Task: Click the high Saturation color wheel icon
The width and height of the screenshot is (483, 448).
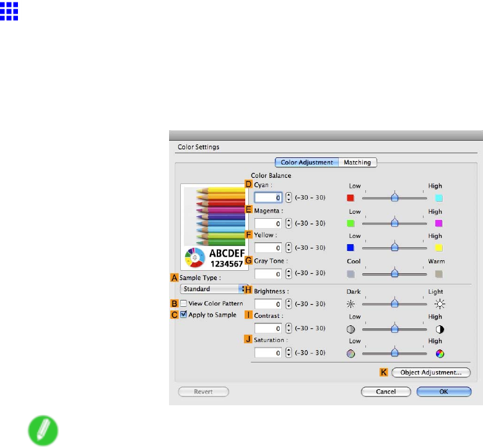Action: pos(440,354)
